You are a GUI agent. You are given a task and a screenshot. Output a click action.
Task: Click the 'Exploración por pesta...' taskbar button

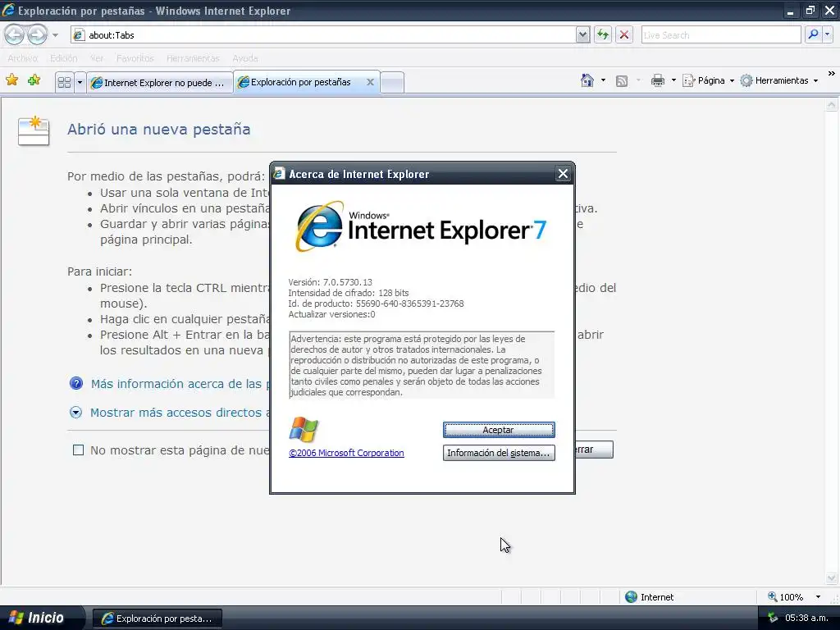click(x=157, y=619)
